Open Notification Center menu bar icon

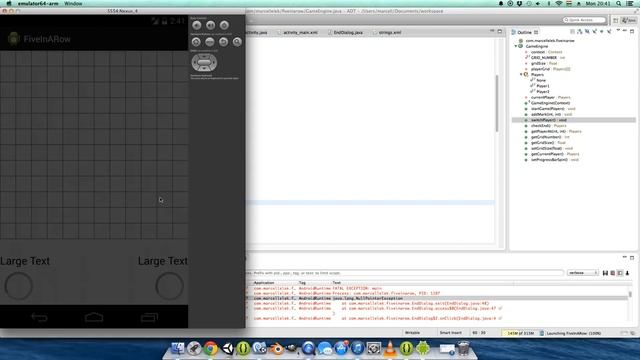click(631, 3)
